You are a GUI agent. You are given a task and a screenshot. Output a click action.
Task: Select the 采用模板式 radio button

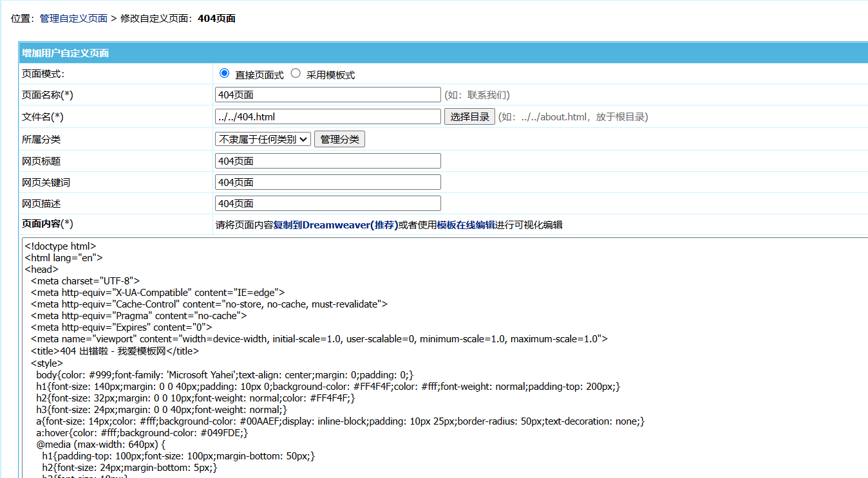pyautogui.click(x=296, y=73)
